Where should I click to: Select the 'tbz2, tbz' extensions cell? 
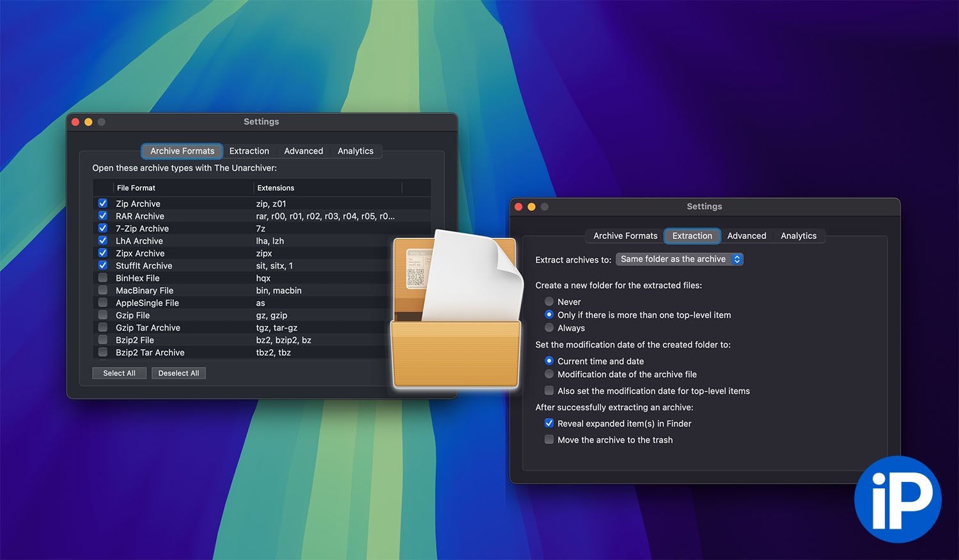pos(274,352)
